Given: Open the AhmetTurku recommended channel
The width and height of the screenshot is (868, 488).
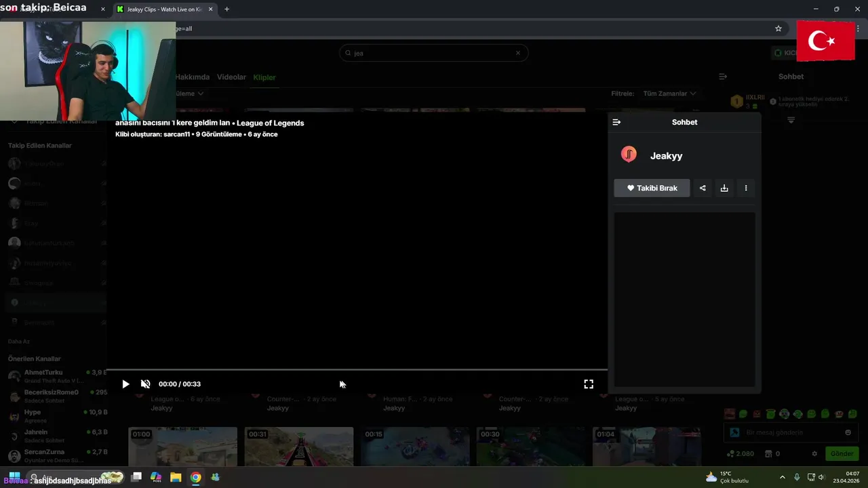Looking at the screenshot, I should (x=56, y=376).
